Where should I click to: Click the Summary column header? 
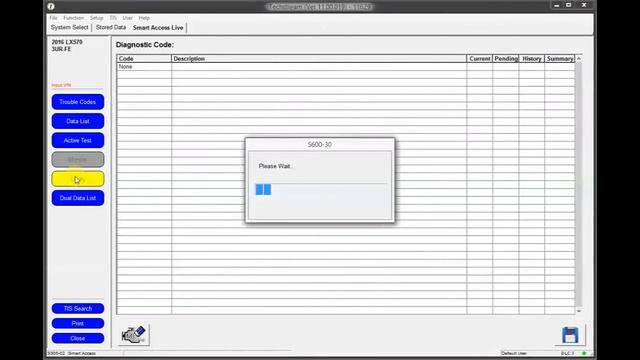560,59
